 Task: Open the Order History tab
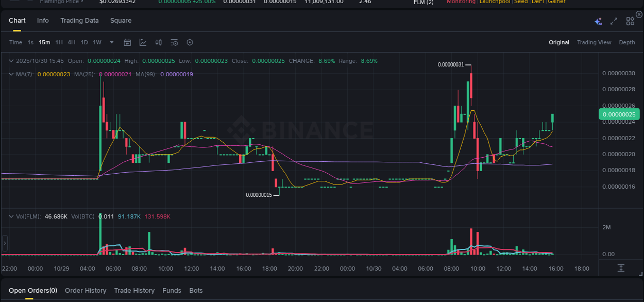(86, 290)
